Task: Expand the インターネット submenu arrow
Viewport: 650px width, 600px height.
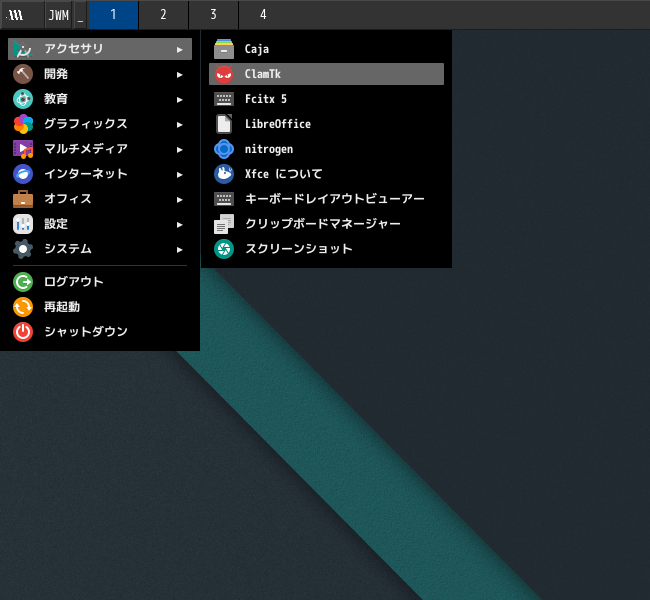Action: coord(179,175)
